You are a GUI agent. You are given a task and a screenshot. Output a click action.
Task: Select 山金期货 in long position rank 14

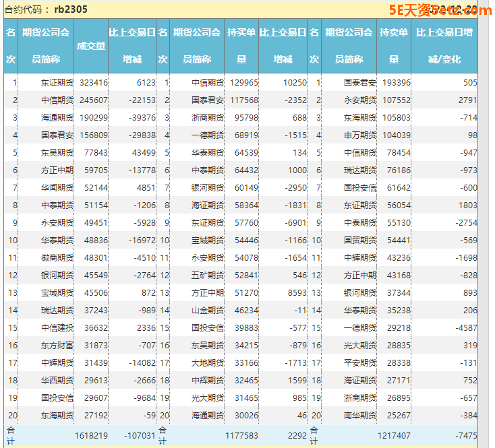(208, 310)
